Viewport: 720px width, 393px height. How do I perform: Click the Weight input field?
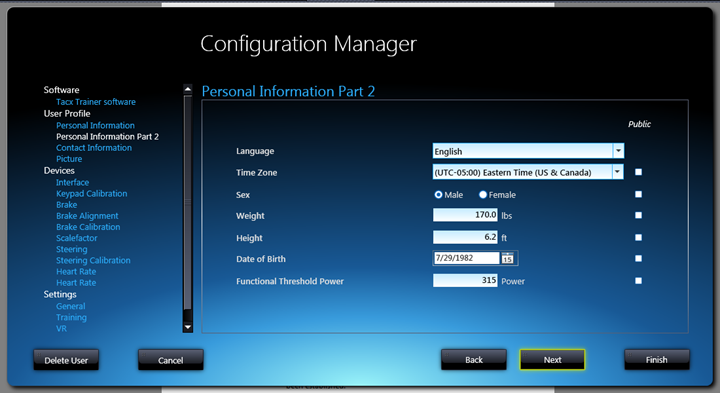point(465,215)
